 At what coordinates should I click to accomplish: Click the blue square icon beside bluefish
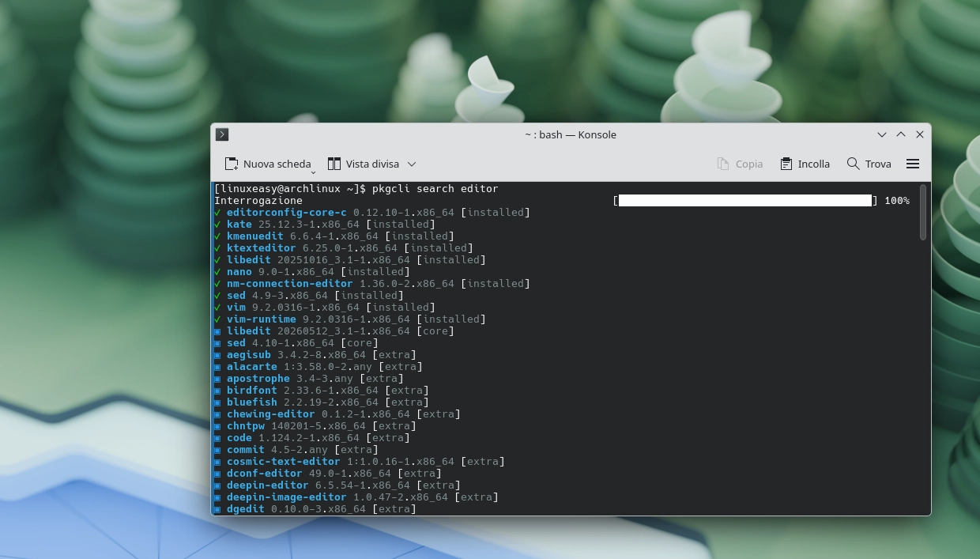tap(217, 402)
